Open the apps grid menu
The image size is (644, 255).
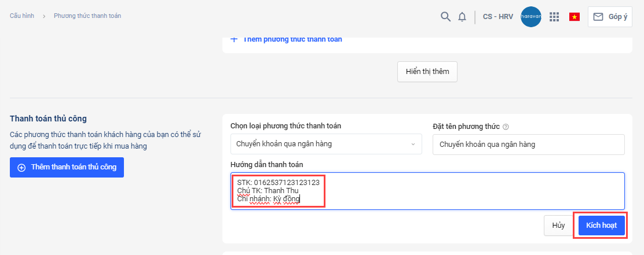pos(554,17)
